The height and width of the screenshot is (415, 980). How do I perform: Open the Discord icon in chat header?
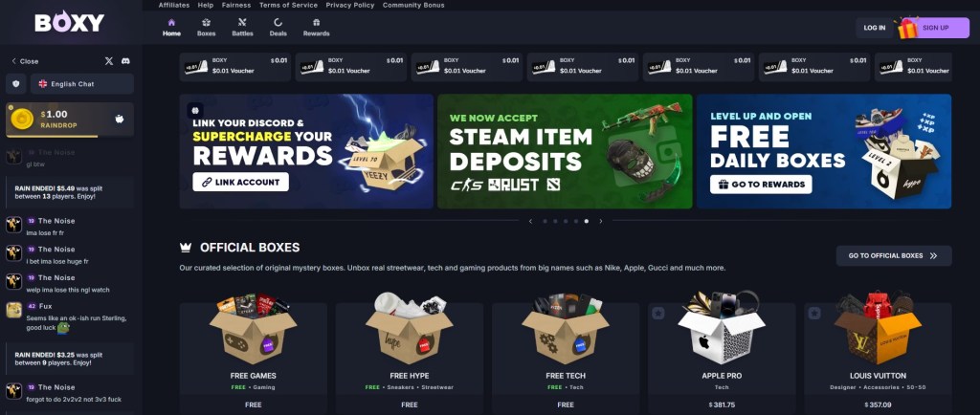click(x=125, y=61)
